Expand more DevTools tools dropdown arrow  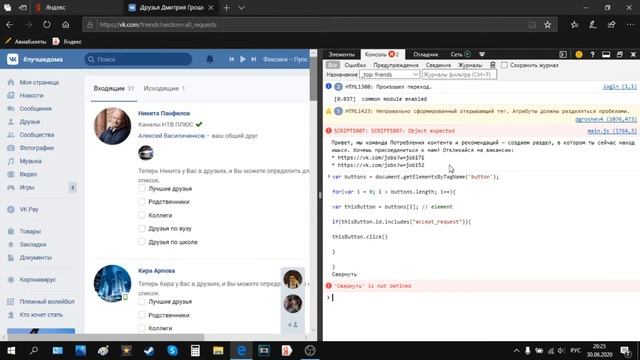482,54
